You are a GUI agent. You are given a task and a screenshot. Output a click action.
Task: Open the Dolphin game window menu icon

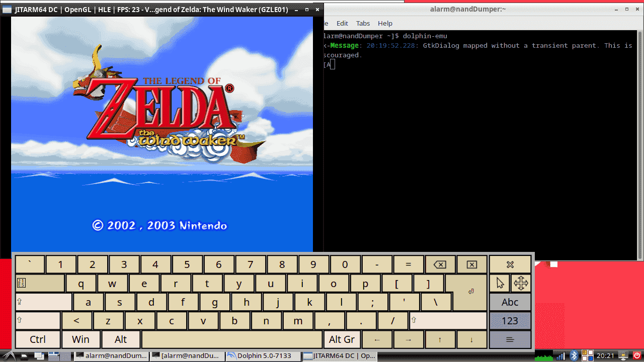pyautogui.click(x=7, y=9)
